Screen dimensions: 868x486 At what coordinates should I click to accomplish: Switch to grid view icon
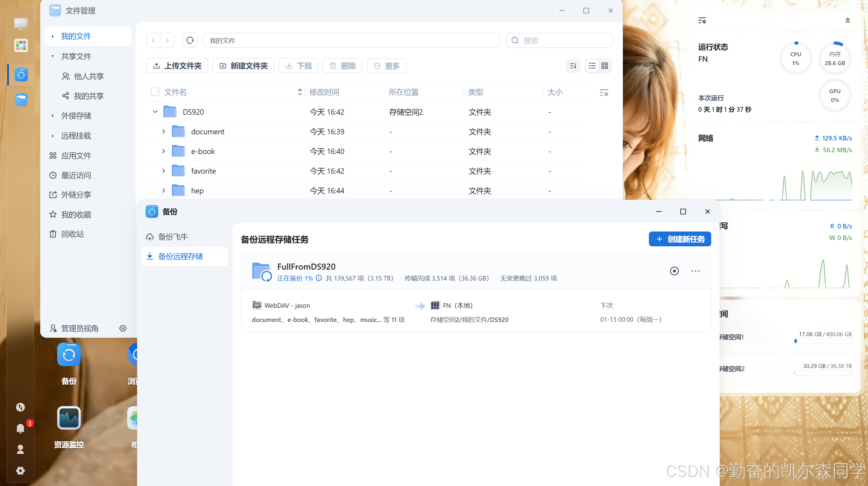tap(605, 66)
